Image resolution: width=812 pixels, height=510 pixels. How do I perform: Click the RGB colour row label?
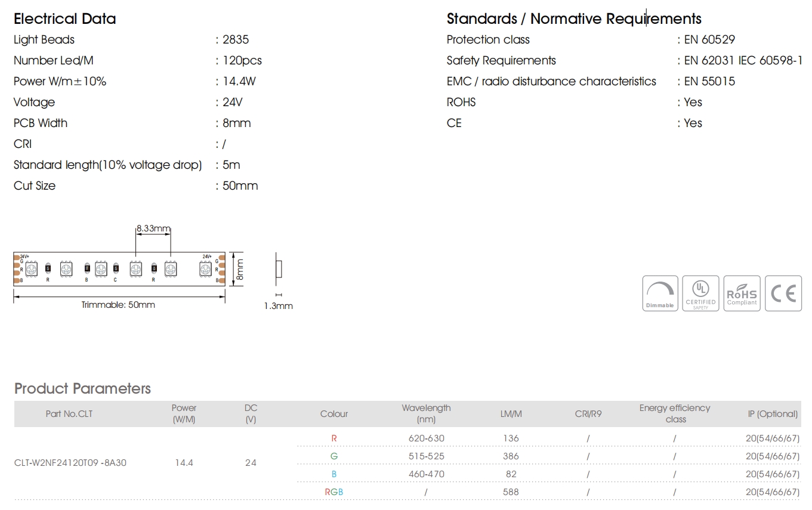click(334, 492)
